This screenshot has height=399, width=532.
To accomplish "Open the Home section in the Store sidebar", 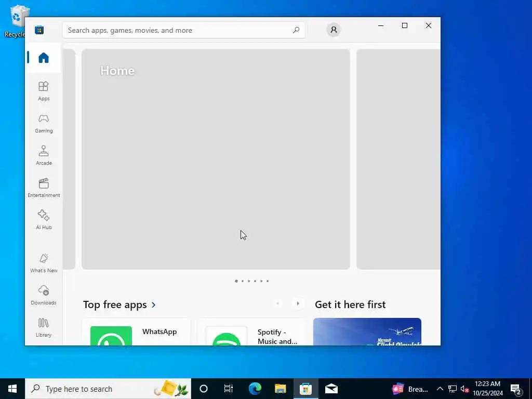I will (x=44, y=58).
